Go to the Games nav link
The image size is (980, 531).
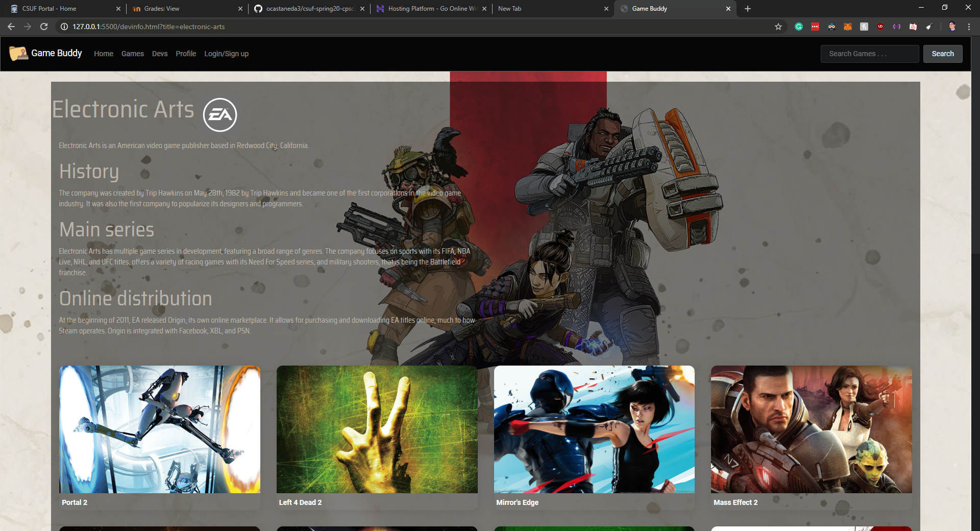(133, 54)
